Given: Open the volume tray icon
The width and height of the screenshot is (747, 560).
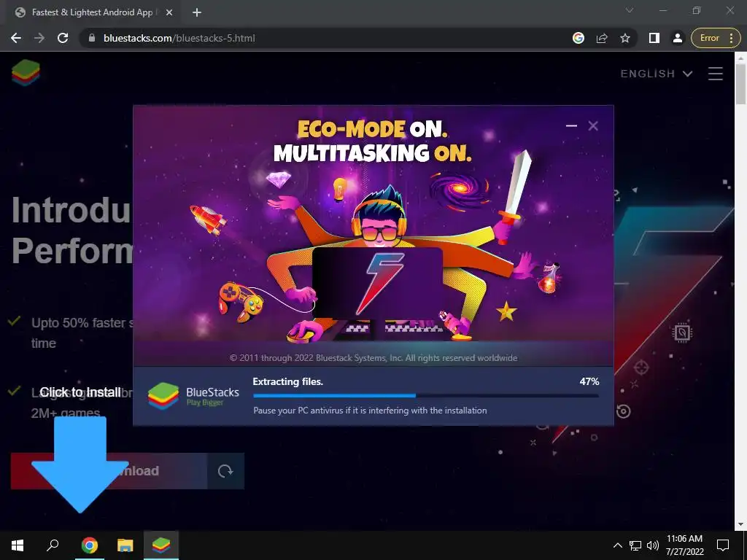Looking at the screenshot, I should coord(653,545).
